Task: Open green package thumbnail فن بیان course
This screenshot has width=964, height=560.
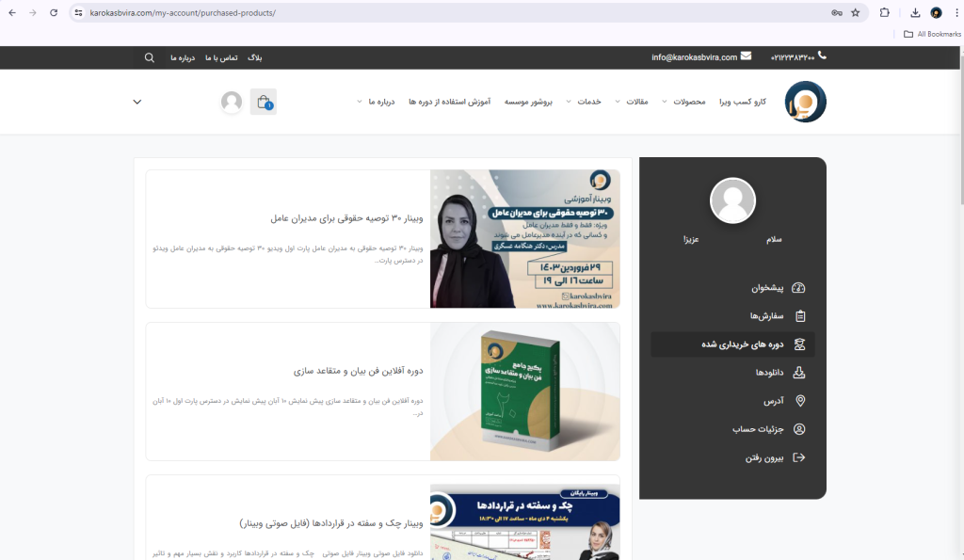Action: coord(525,392)
